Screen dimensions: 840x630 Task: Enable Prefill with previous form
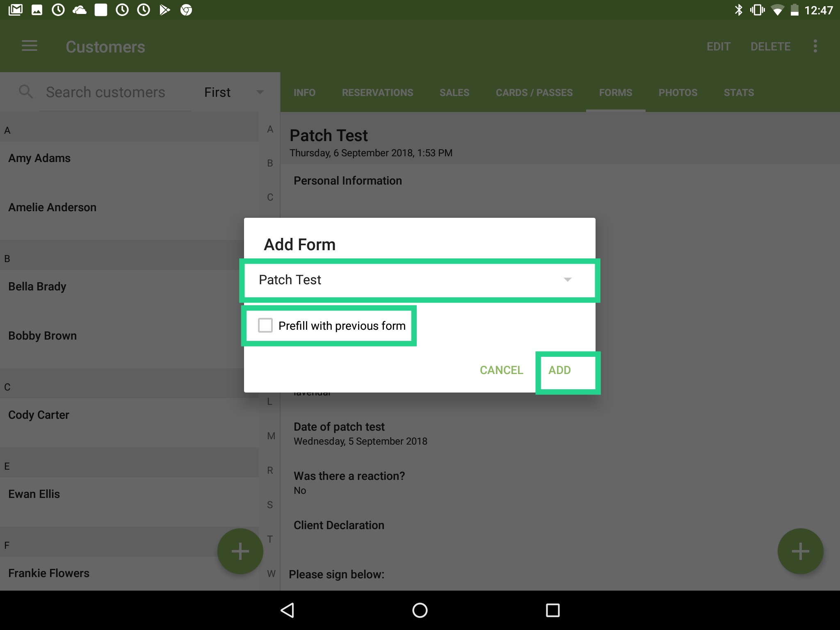(265, 325)
